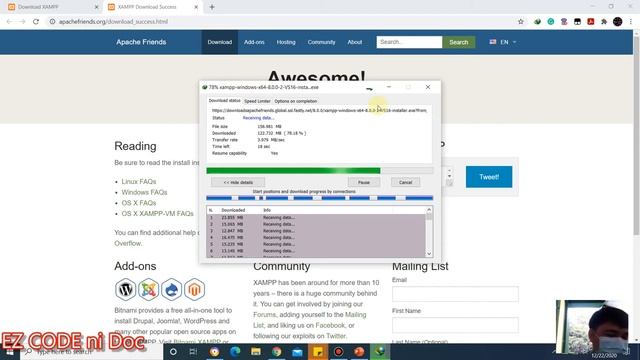Screen dimensions: 640x360
Task: Switch to the Download XAMPP browser tab
Action: pyautogui.click(x=52, y=7)
